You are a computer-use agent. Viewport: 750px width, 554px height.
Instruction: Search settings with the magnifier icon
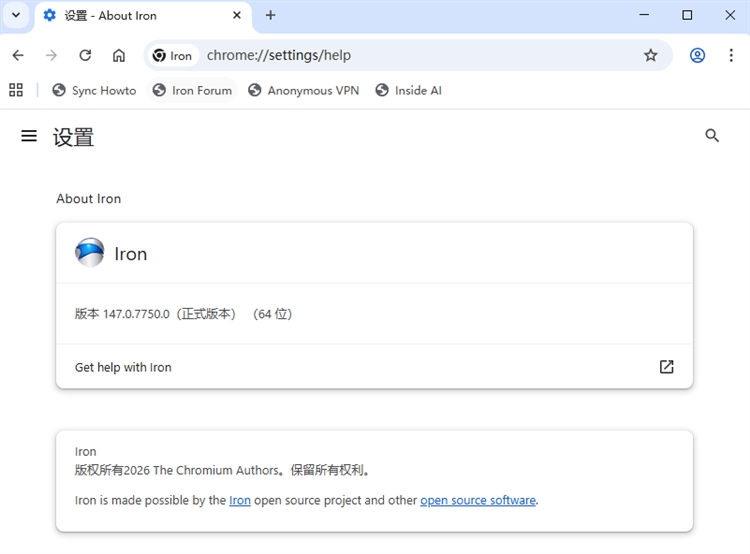coord(712,136)
